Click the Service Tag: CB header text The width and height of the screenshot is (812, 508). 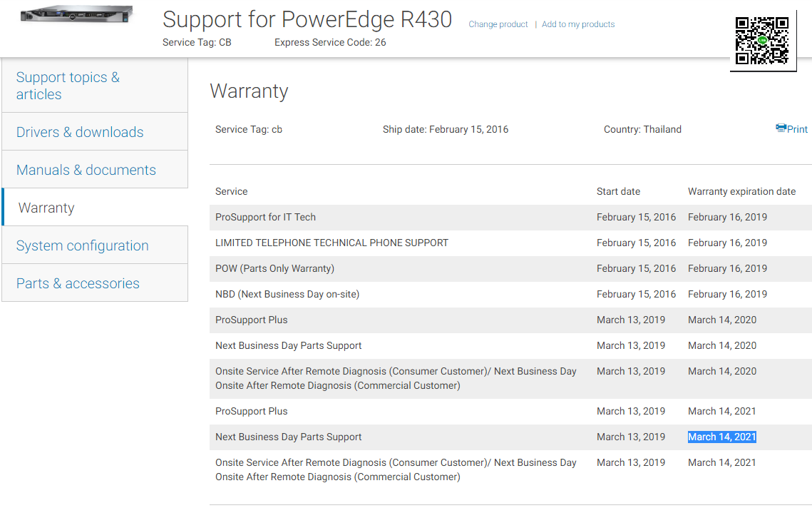[x=197, y=43]
